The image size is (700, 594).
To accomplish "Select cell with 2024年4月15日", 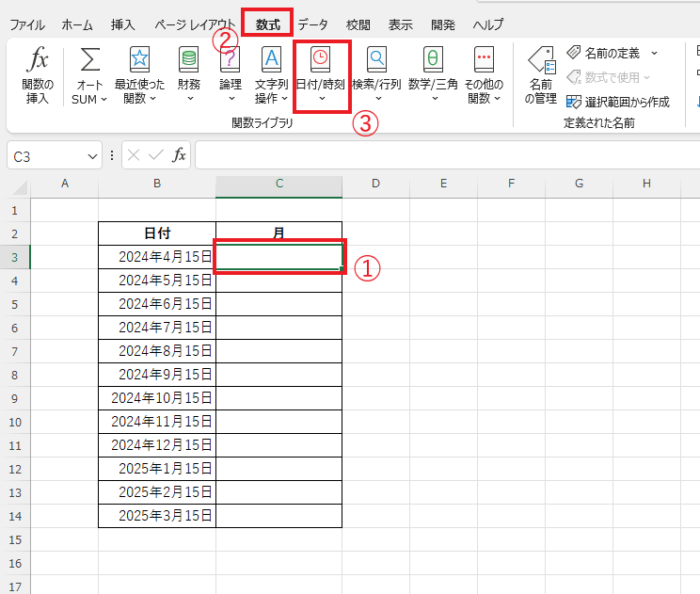I will (x=157, y=257).
